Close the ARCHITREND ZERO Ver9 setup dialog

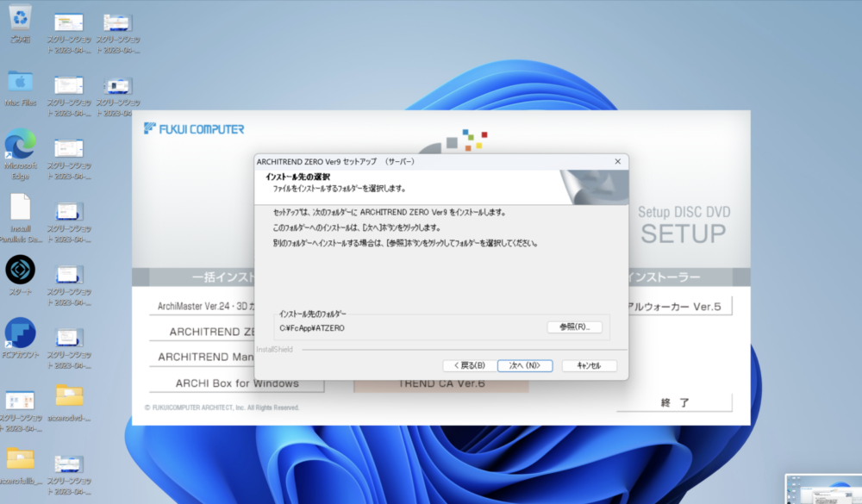tap(618, 162)
